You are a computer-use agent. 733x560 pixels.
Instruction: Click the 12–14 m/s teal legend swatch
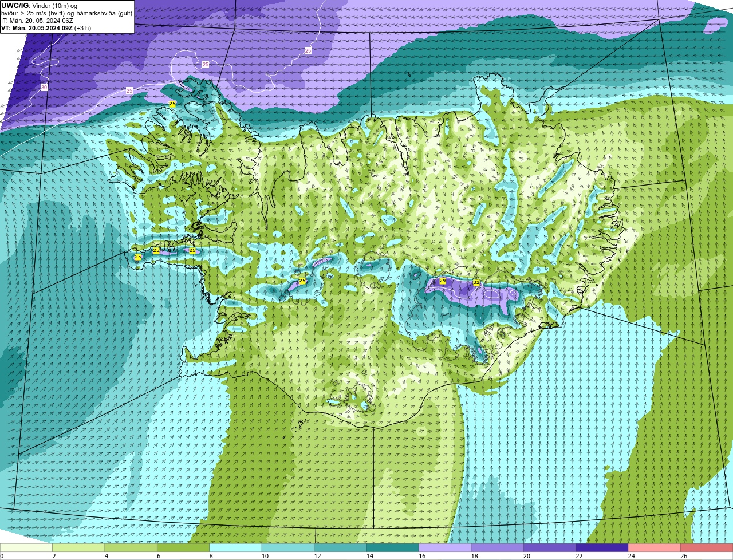[341, 548]
